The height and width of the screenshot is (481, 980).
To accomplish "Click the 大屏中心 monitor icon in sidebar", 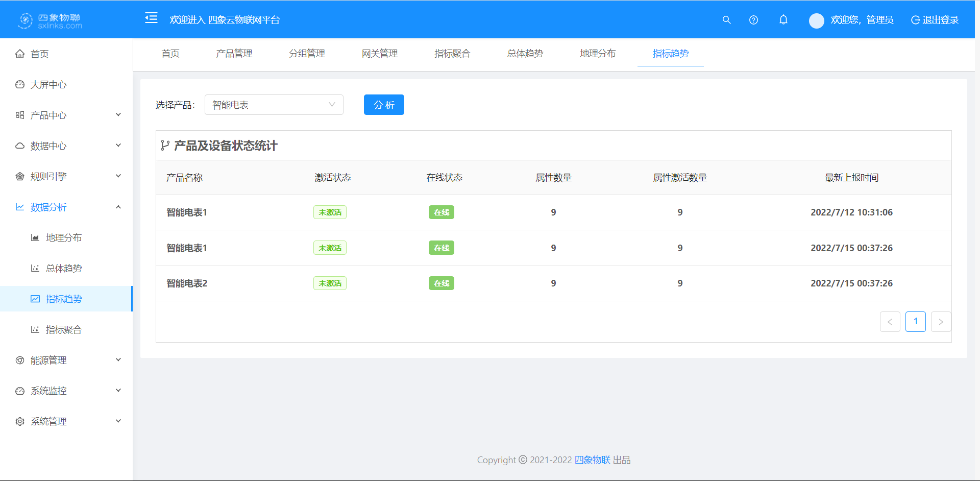I will tap(19, 84).
